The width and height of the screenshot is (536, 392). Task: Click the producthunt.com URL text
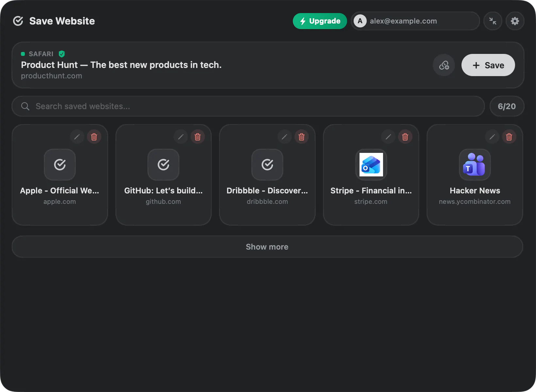tap(52, 76)
